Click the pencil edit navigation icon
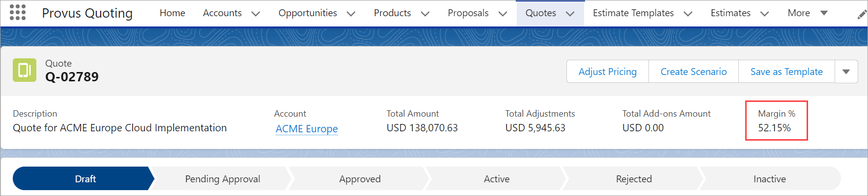 click(862, 15)
